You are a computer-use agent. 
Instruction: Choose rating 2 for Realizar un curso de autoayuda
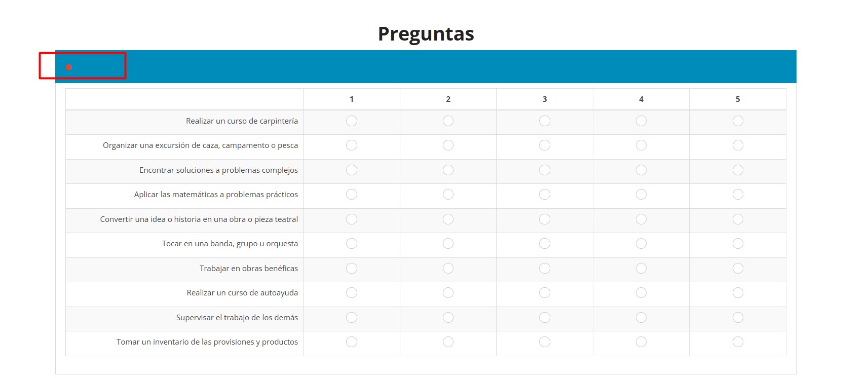(x=448, y=293)
